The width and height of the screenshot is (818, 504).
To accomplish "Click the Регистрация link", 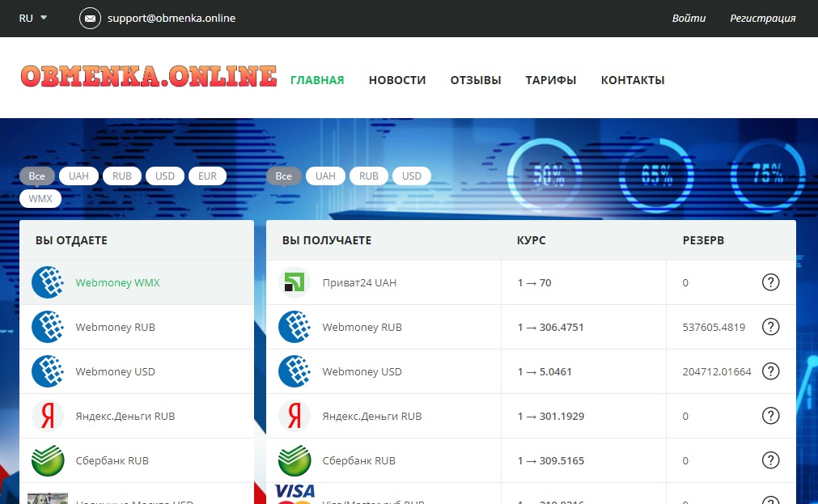I will (762, 18).
